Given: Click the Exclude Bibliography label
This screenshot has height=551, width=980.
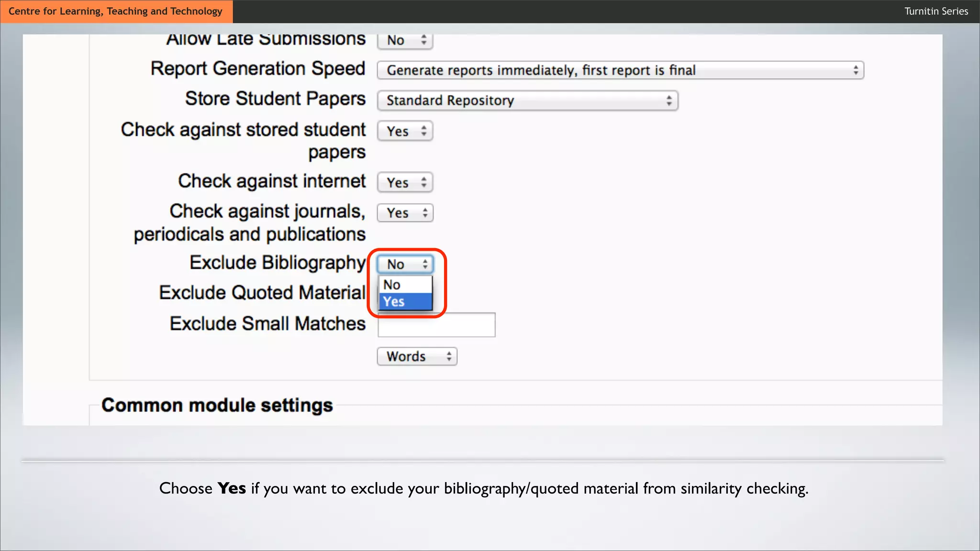Looking at the screenshot, I should point(278,263).
